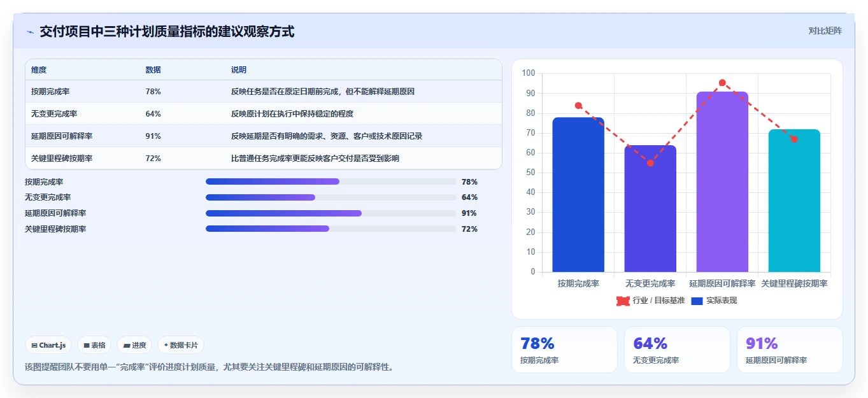The width and height of the screenshot is (868, 398).
Task: Click the 78% table cell
Action: click(x=153, y=92)
